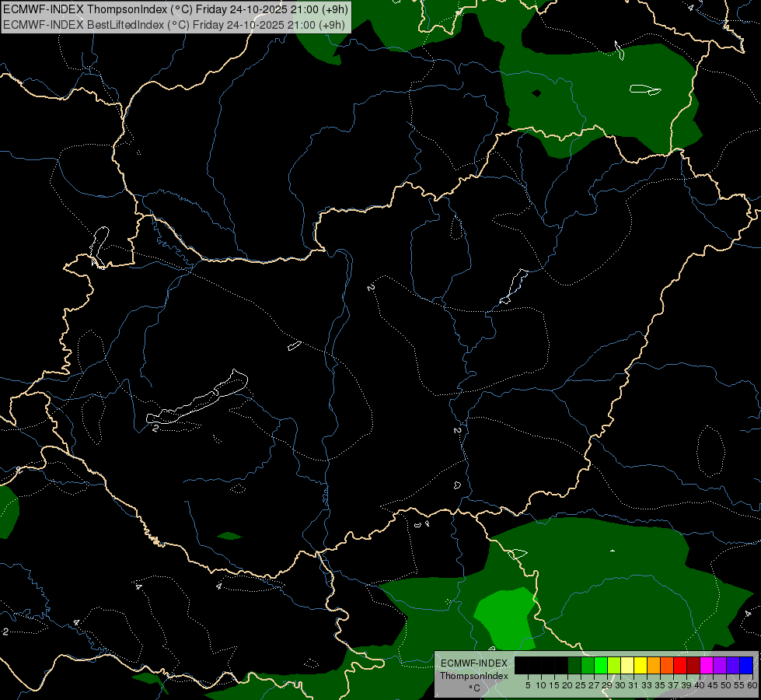Click the medium green 25-27 legend swatch
The image size is (761, 700).
coord(588,665)
